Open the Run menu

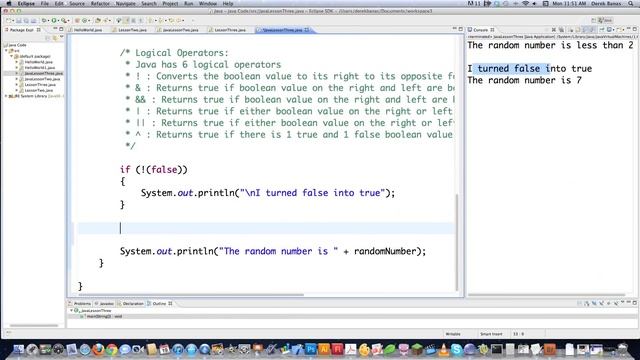tap(189, 3)
